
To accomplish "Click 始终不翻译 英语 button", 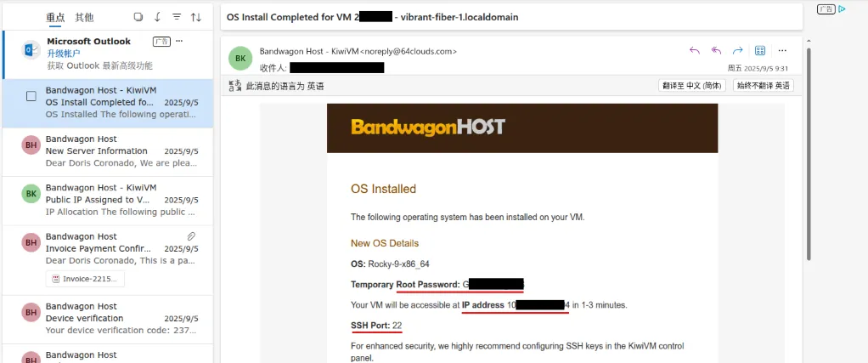I will click(763, 86).
